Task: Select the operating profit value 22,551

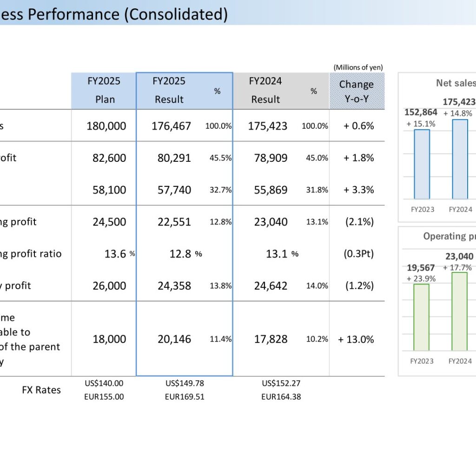Action: click(174, 222)
